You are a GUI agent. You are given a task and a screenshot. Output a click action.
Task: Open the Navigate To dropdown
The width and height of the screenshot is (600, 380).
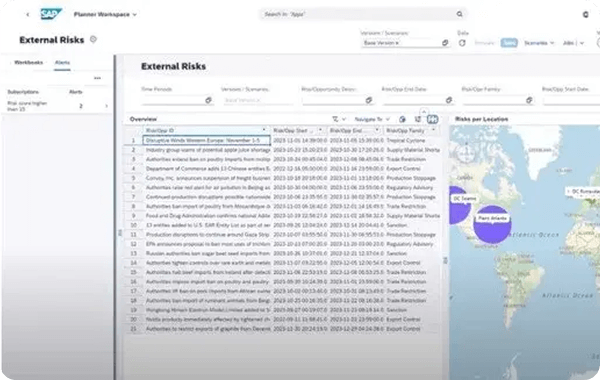[372, 119]
